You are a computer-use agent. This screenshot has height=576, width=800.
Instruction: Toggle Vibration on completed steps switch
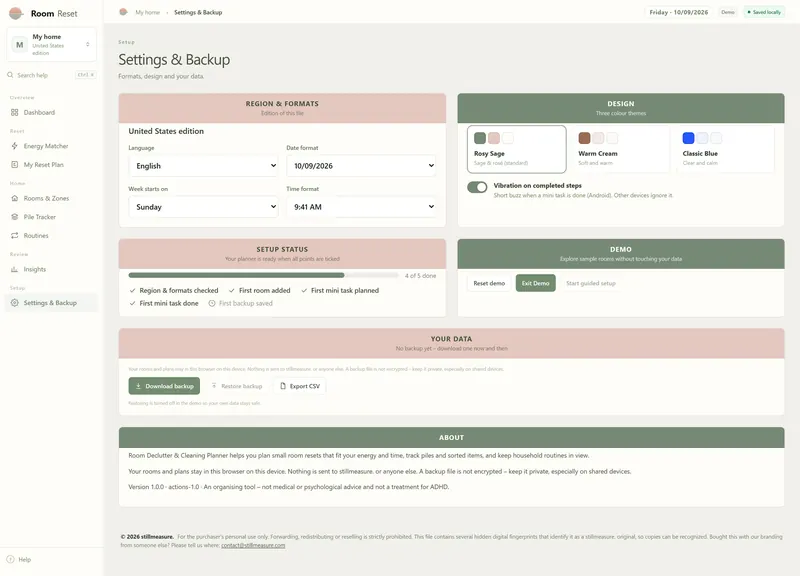point(477,187)
